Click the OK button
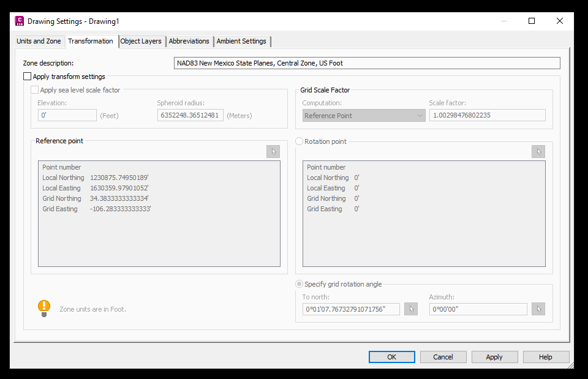The height and width of the screenshot is (379, 588). coord(391,356)
